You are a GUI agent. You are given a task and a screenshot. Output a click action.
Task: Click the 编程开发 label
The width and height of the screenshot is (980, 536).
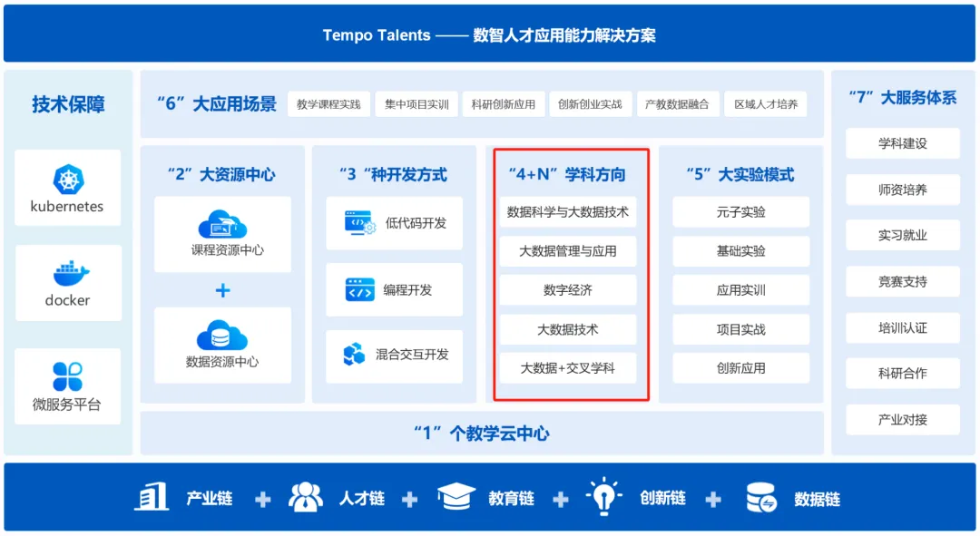407,290
